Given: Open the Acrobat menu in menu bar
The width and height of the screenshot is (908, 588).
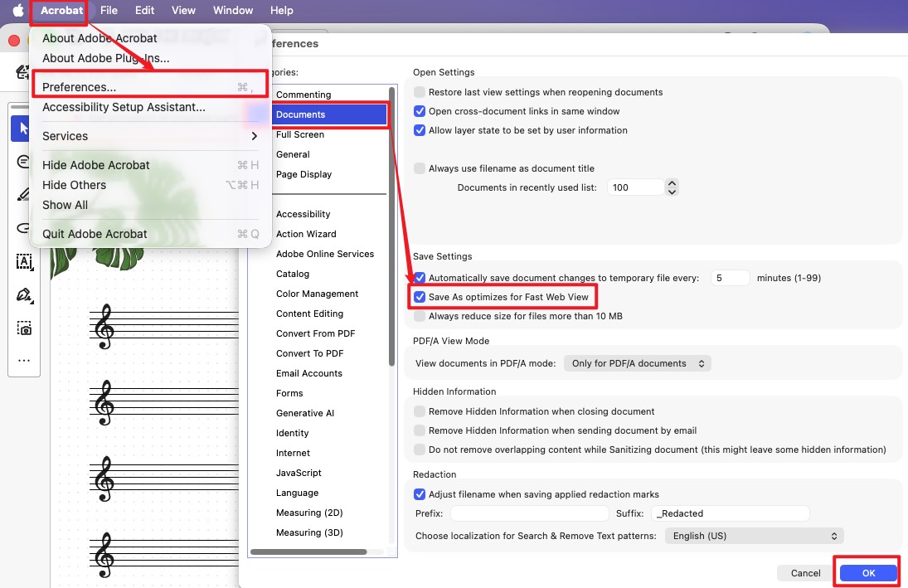Looking at the screenshot, I should tap(61, 11).
